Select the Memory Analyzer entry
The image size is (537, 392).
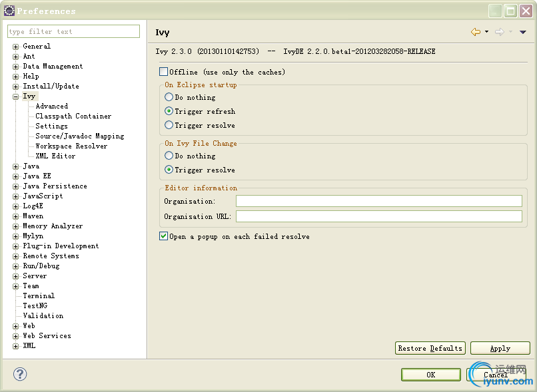tap(53, 226)
